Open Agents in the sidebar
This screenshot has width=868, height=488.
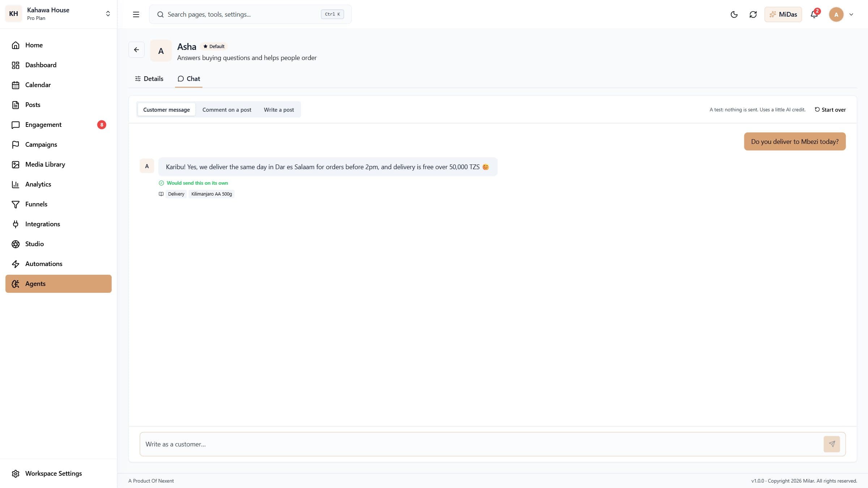[58, 284]
